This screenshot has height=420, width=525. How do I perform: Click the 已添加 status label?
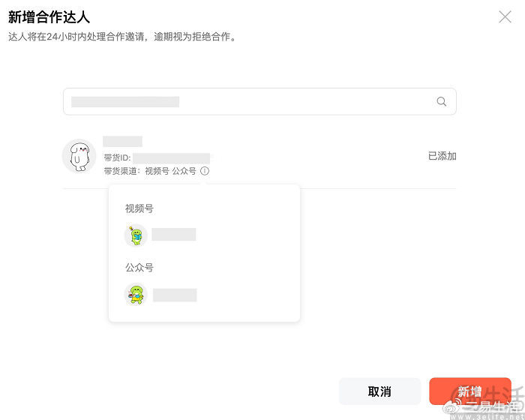point(442,156)
